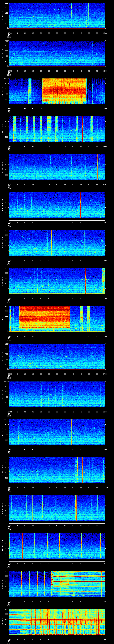
Task: Select the spectrogram panel starting at 3:47:00
Action: pyautogui.click(x=57, y=16)
